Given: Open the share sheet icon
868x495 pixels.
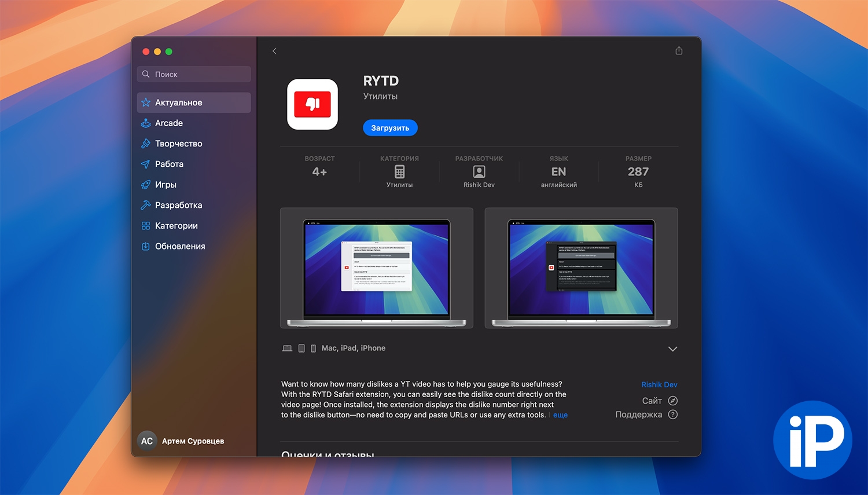Looking at the screenshot, I should pos(679,50).
